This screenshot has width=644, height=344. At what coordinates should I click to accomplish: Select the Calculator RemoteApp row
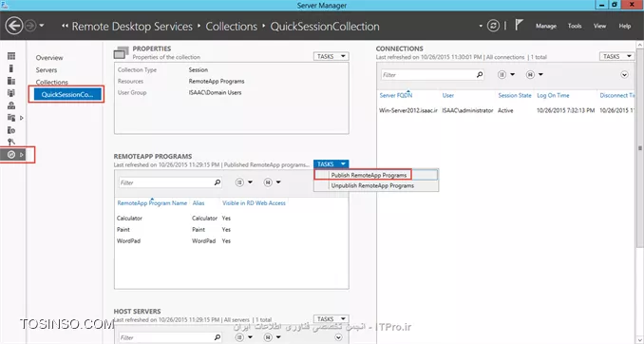tap(231, 219)
